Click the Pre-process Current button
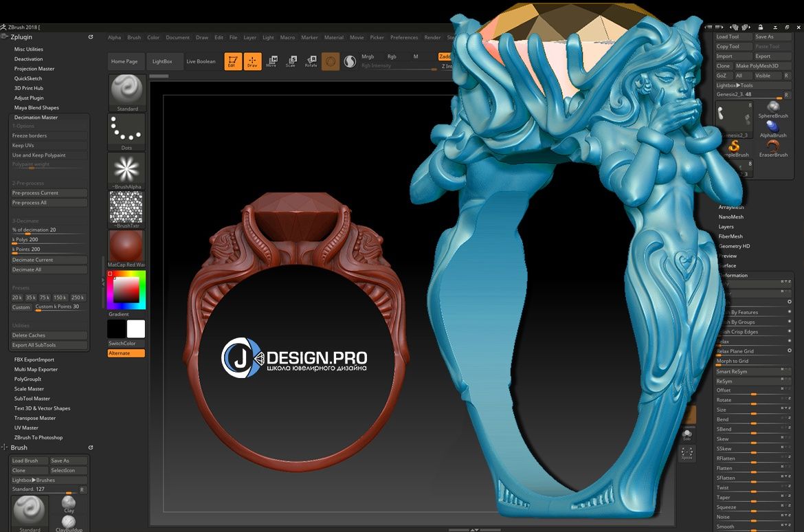 click(49, 193)
